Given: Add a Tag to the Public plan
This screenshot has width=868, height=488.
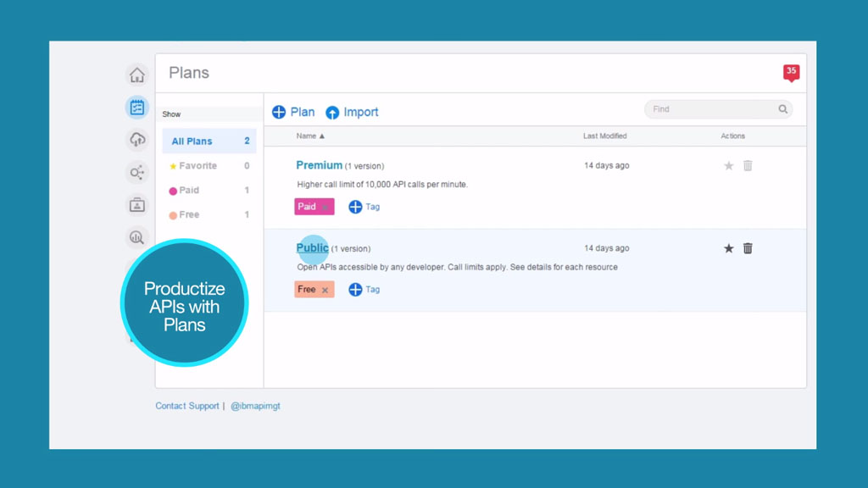Looking at the screenshot, I should pos(364,290).
